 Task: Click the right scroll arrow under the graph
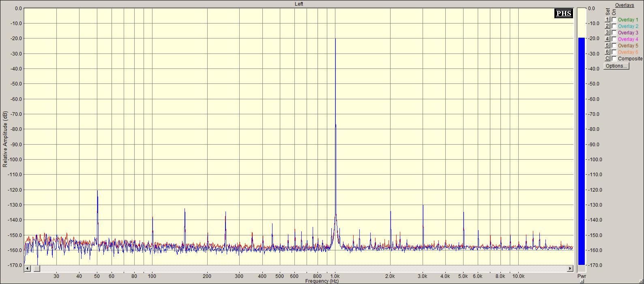tap(570, 268)
